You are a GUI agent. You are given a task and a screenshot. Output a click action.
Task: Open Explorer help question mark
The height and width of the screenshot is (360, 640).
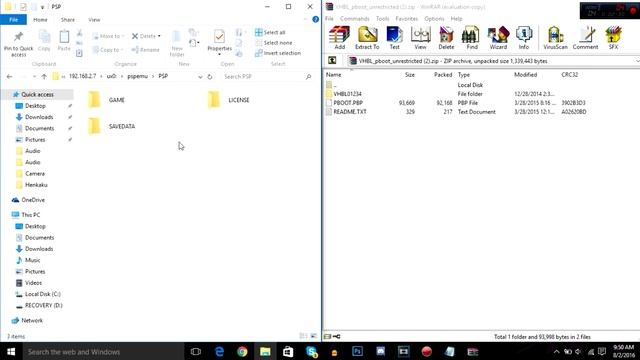pos(316,19)
